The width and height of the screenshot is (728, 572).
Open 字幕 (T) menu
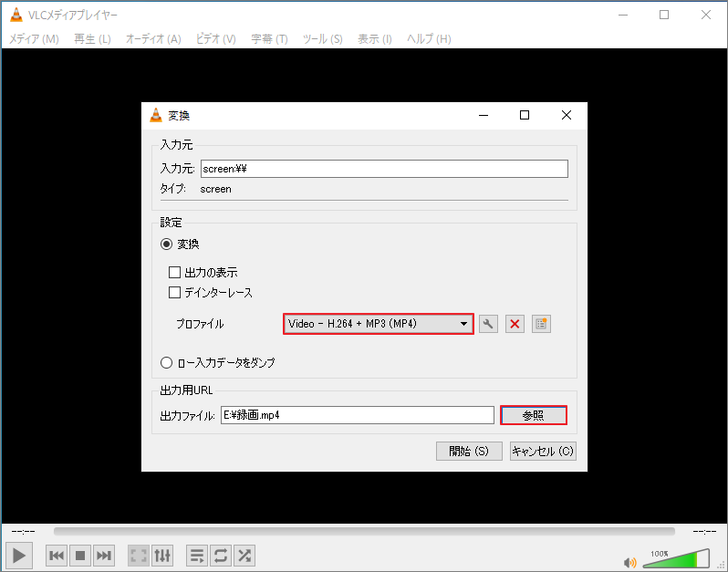(x=269, y=39)
